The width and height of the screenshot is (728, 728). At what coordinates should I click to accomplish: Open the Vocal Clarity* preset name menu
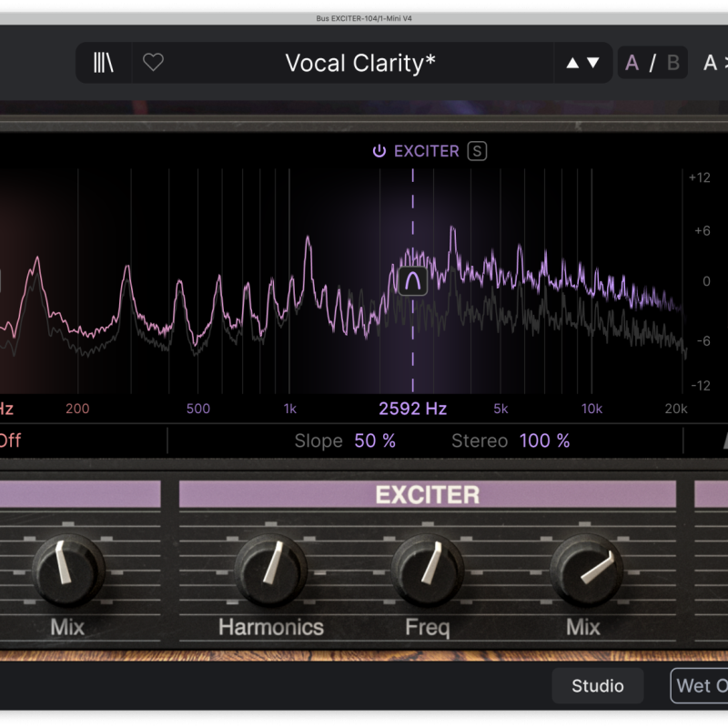[x=360, y=63]
